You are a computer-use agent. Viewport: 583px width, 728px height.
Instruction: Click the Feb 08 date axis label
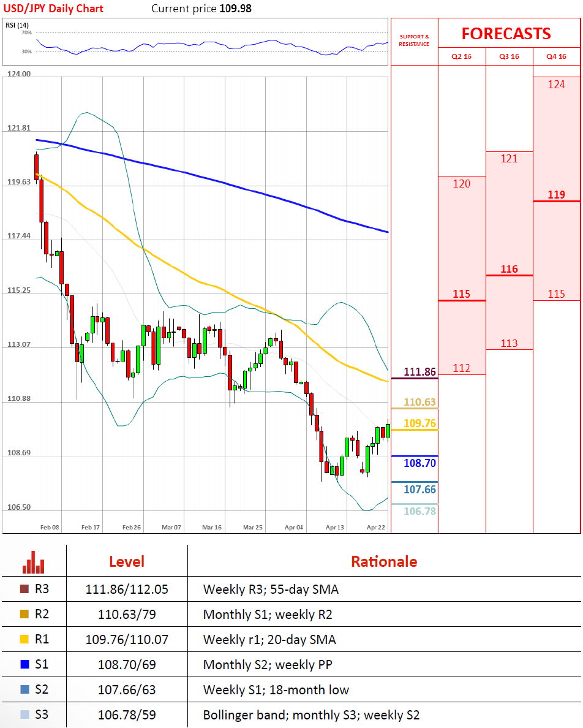[x=50, y=527]
